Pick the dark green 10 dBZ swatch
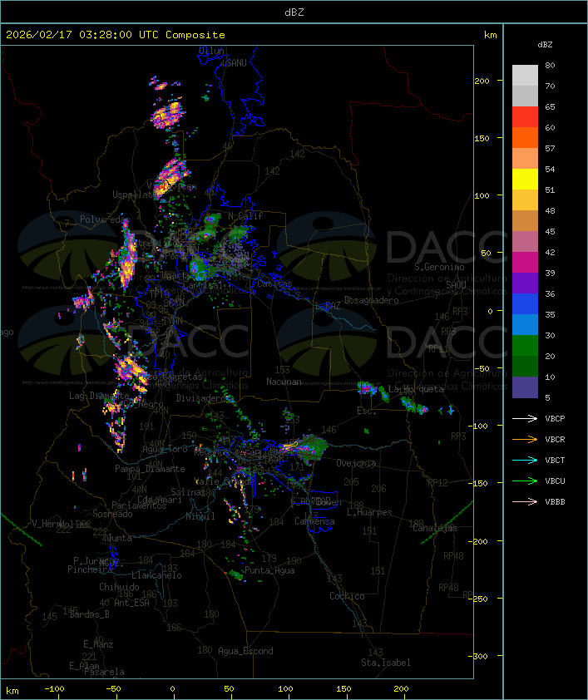588x700 pixels. [x=525, y=367]
